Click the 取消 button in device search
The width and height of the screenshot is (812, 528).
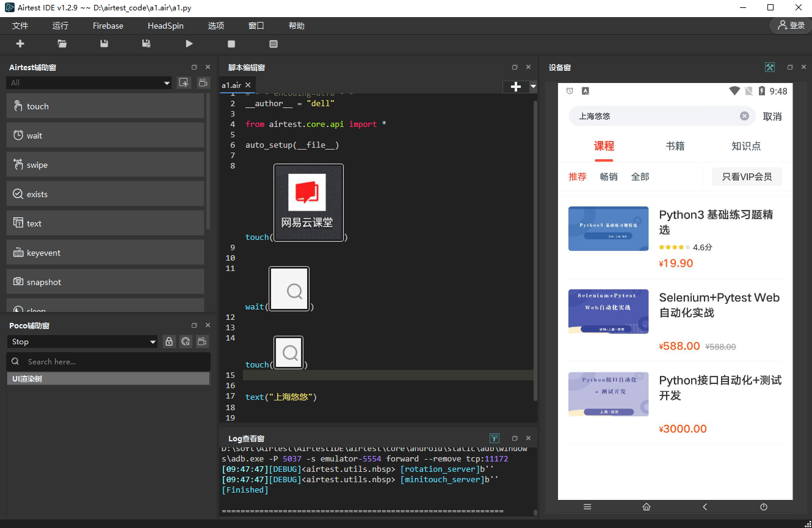tap(772, 117)
